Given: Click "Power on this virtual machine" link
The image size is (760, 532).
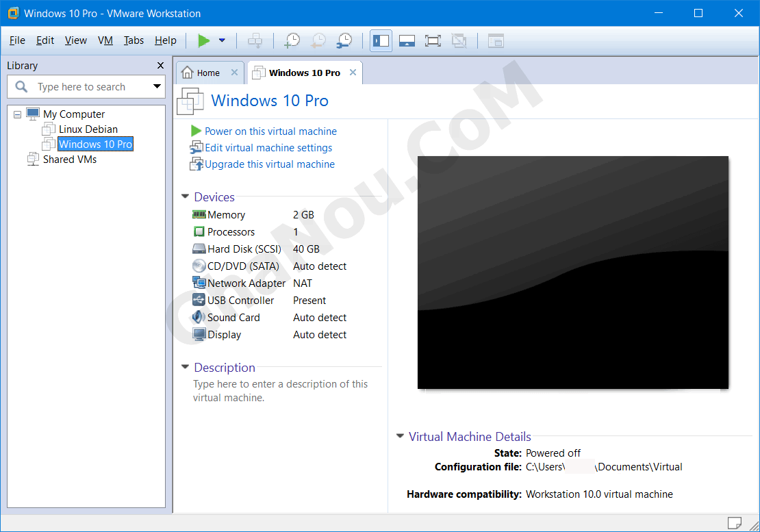Looking at the screenshot, I should [270, 131].
